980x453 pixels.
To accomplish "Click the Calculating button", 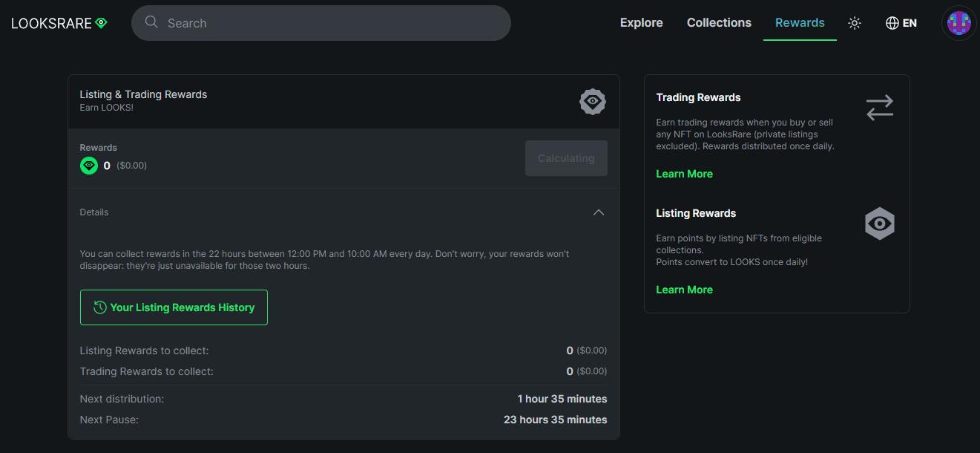I will pyautogui.click(x=566, y=158).
